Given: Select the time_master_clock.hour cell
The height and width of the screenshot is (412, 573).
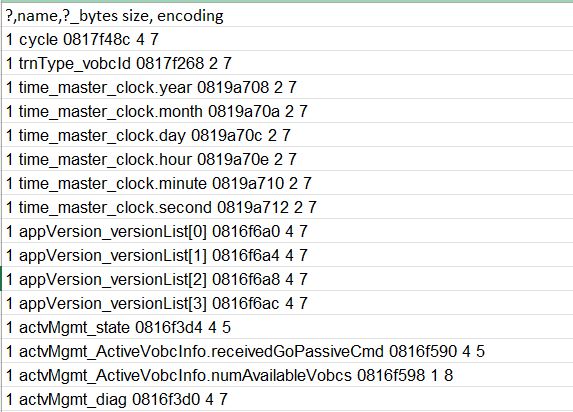Looking at the screenshot, I should [287, 159].
